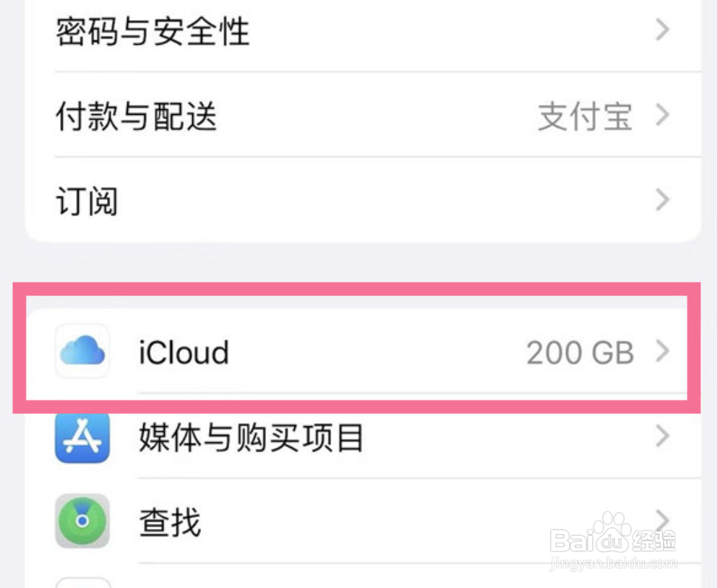Expand 密码与安全性 using its chevron arrow
The height and width of the screenshot is (588, 717).
tap(662, 30)
